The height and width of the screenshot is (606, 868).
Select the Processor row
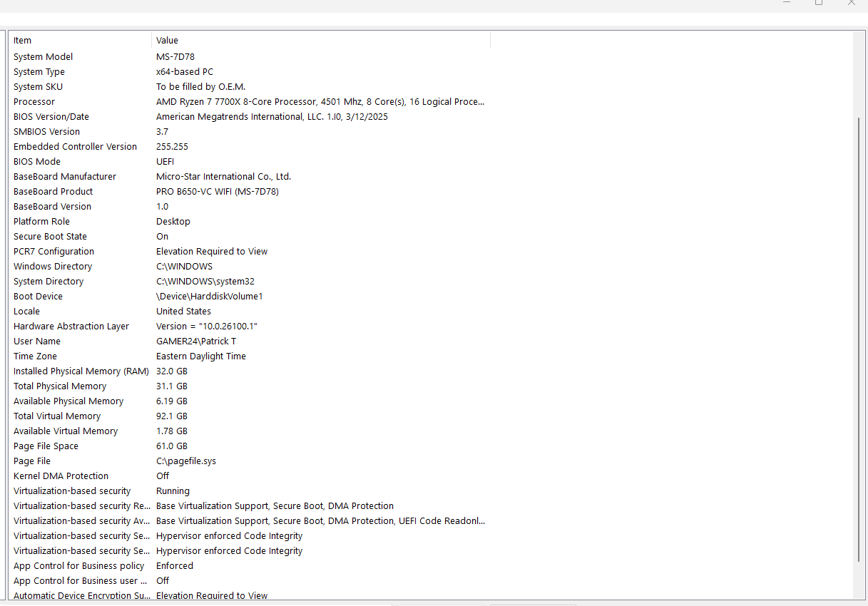(x=250, y=102)
